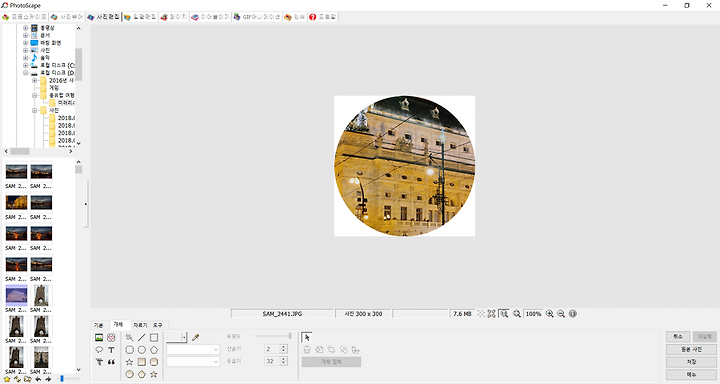Select the outlined circle tool

(141, 350)
